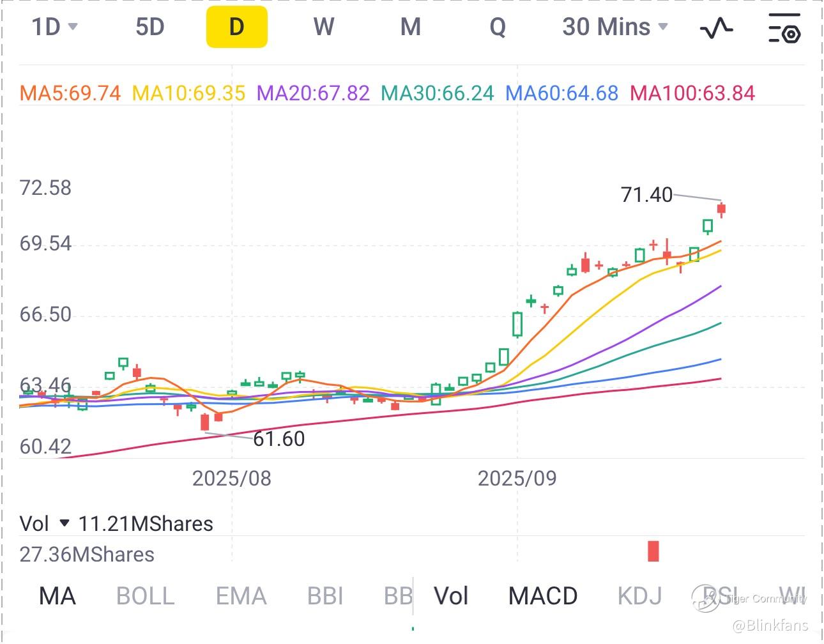Show the MACD sub-chart
The width and height of the screenshot is (824, 644).
point(543,596)
